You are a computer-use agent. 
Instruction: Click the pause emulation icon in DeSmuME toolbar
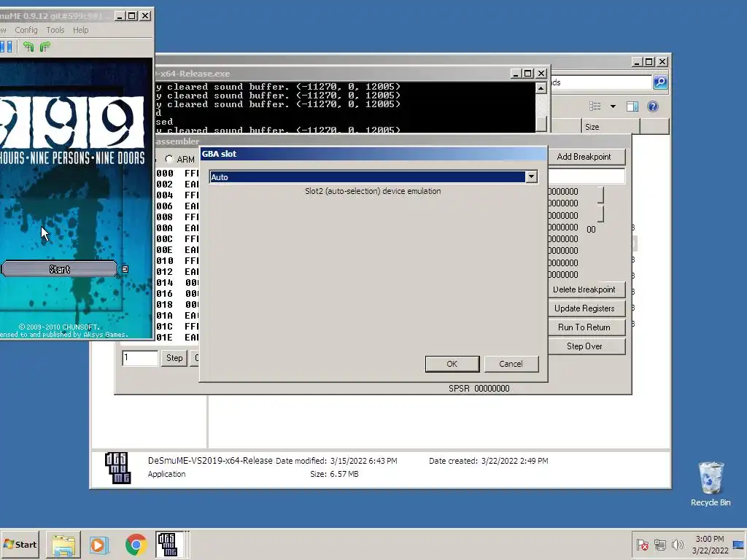click(6, 47)
